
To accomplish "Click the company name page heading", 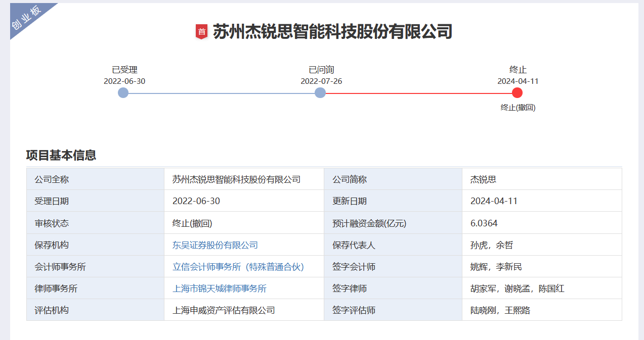I will [x=332, y=31].
